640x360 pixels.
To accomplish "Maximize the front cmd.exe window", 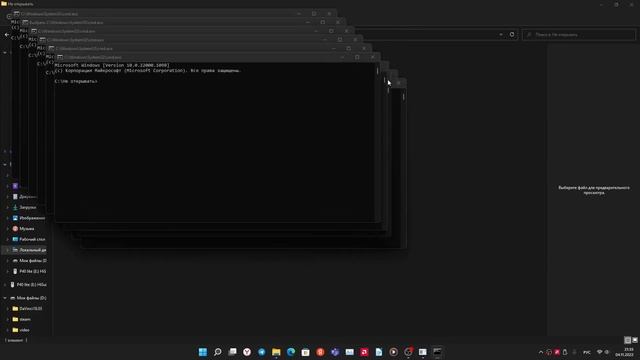I will (357, 57).
